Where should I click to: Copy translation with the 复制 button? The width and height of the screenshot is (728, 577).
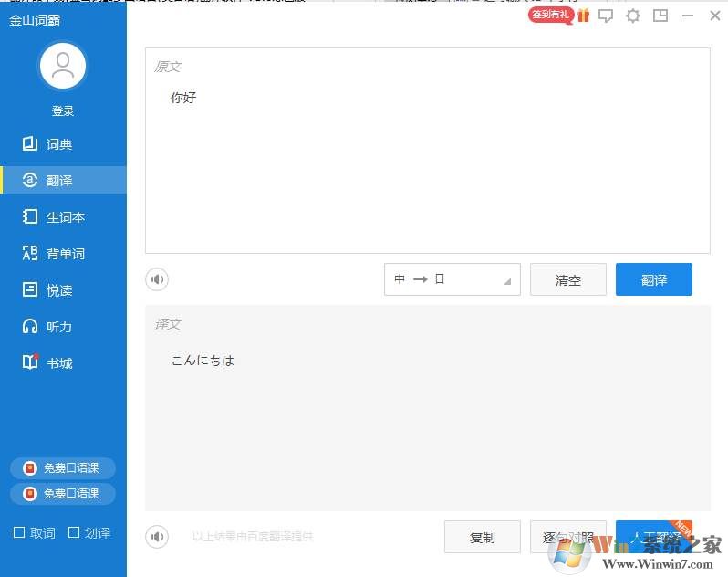pyautogui.click(x=482, y=537)
